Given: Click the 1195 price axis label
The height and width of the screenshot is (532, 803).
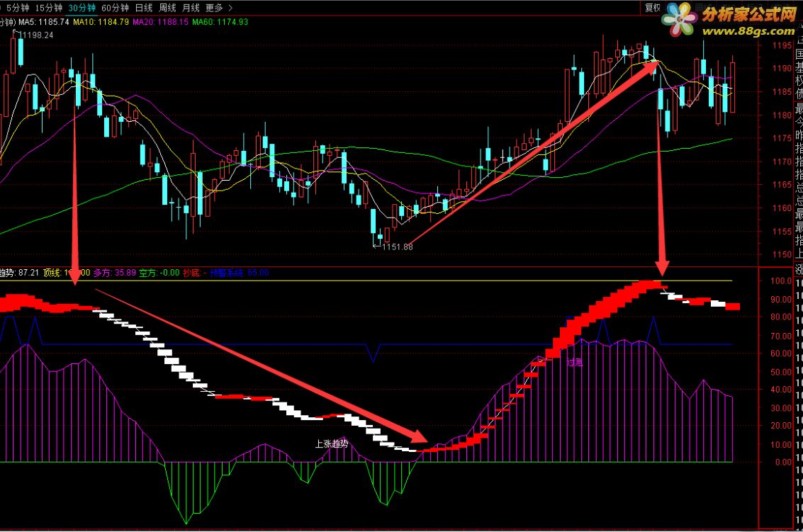Looking at the screenshot, I should click(782, 45).
